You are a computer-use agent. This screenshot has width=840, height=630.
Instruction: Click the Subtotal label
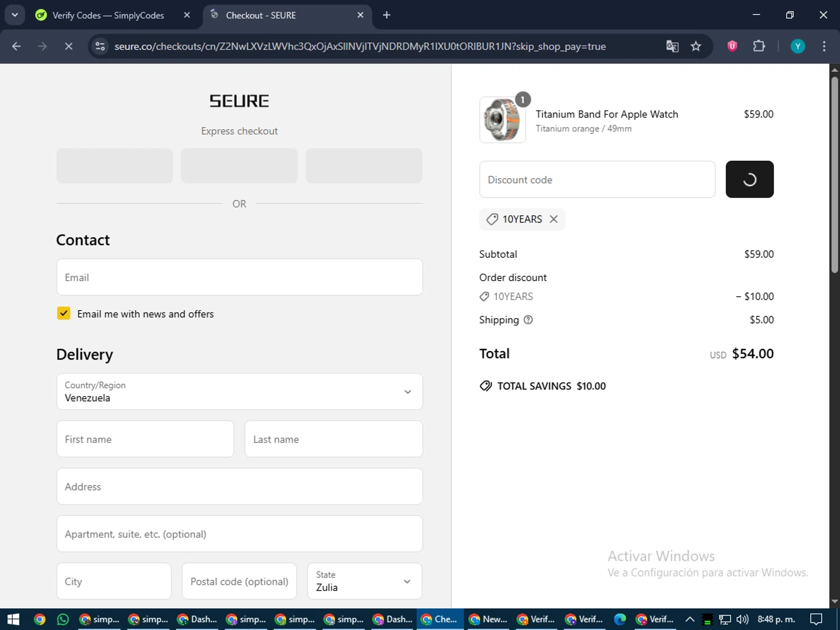(498, 254)
